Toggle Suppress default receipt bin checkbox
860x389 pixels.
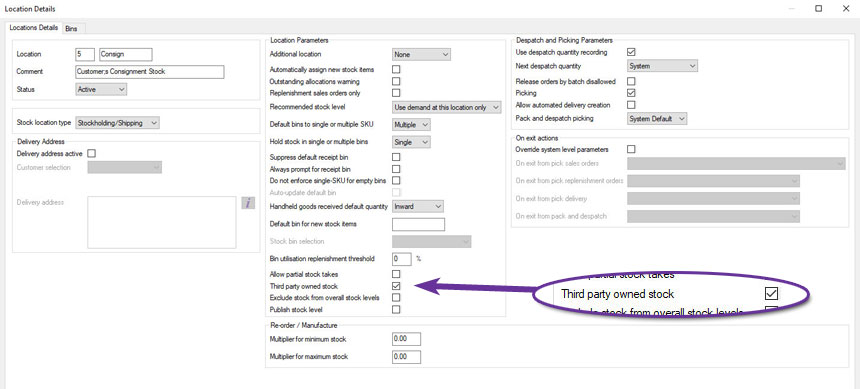pos(396,157)
